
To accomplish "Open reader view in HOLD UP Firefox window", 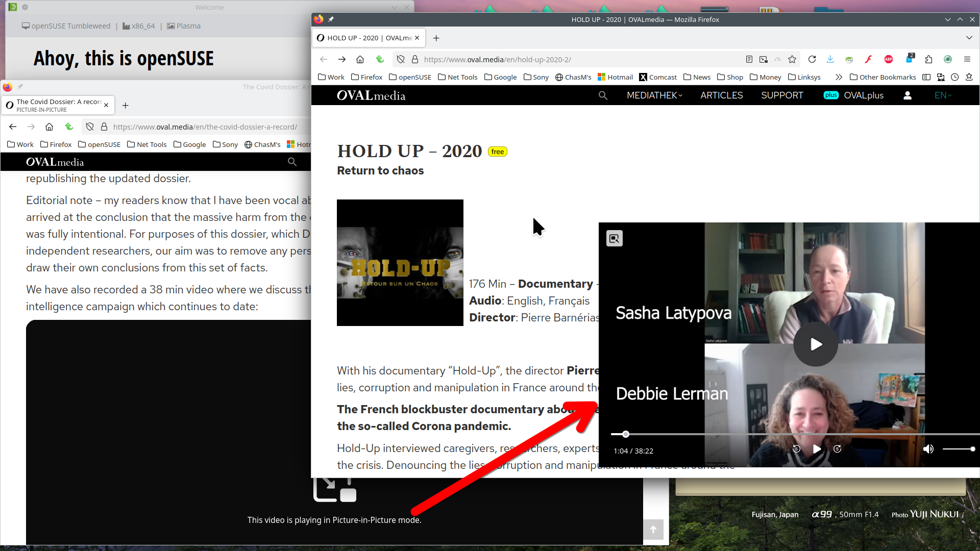I will [749, 59].
